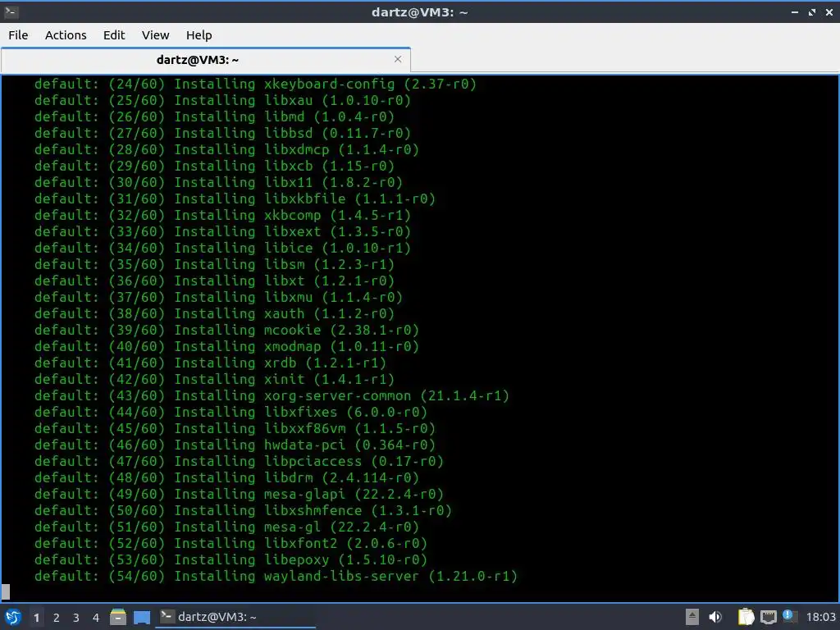840x630 pixels.
Task: Switch to desktop 4 in the pager
Action: [96, 618]
